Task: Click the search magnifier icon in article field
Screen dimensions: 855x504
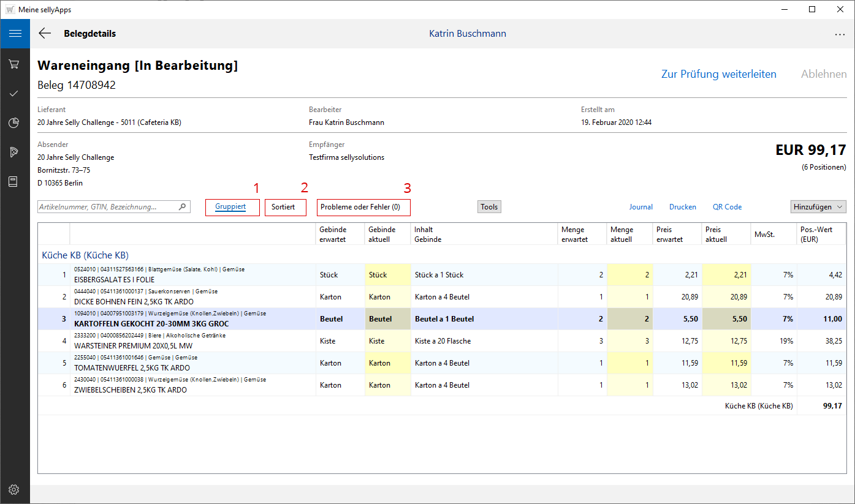Action: [x=182, y=207]
